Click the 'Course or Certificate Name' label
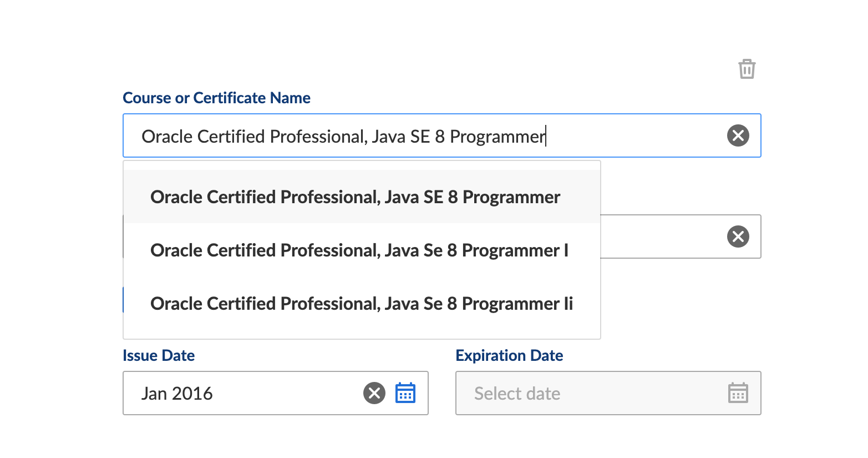 pyautogui.click(x=216, y=98)
